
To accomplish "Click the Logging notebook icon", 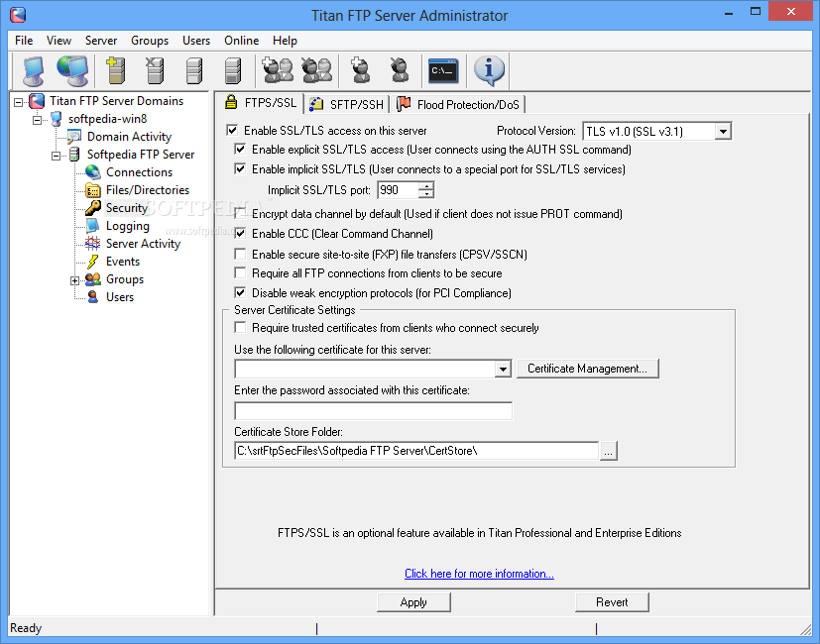I will 92,225.
